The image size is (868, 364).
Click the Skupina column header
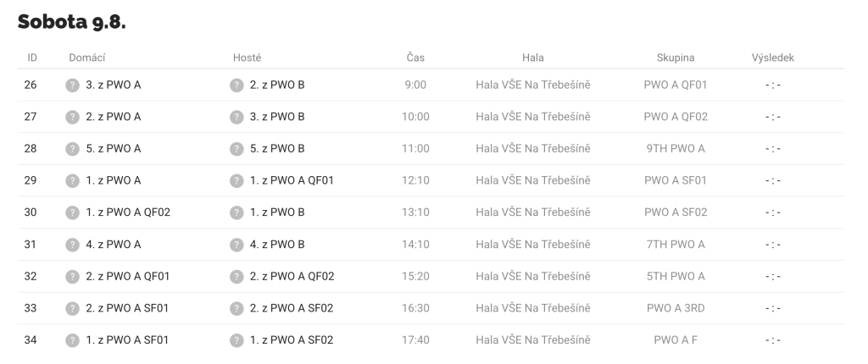click(x=676, y=58)
